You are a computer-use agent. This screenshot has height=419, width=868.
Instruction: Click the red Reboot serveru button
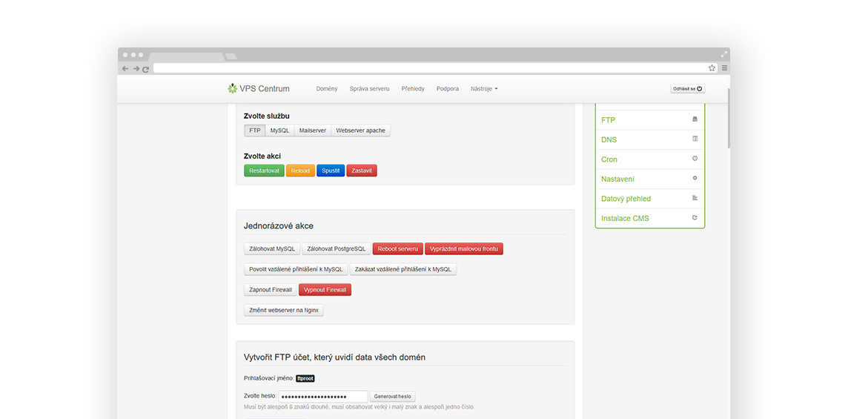tap(397, 249)
